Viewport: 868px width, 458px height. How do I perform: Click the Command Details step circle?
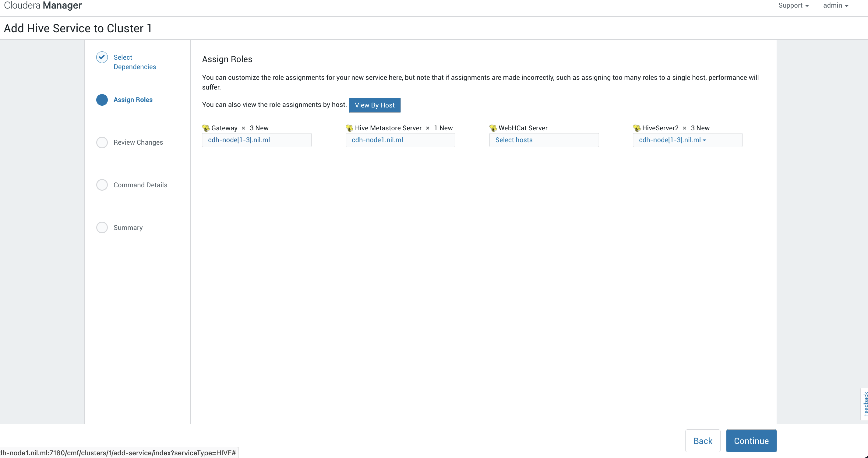coord(102,185)
